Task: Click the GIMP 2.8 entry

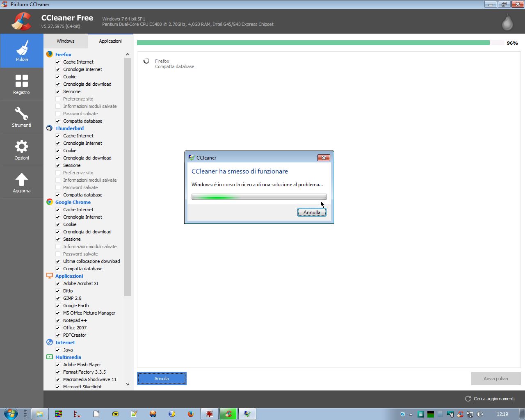Action: pyautogui.click(x=72, y=298)
